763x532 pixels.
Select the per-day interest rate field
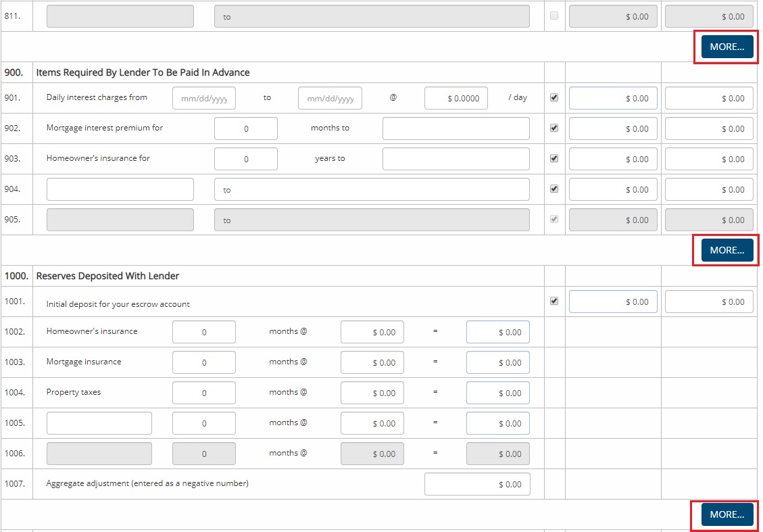click(x=456, y=98)
